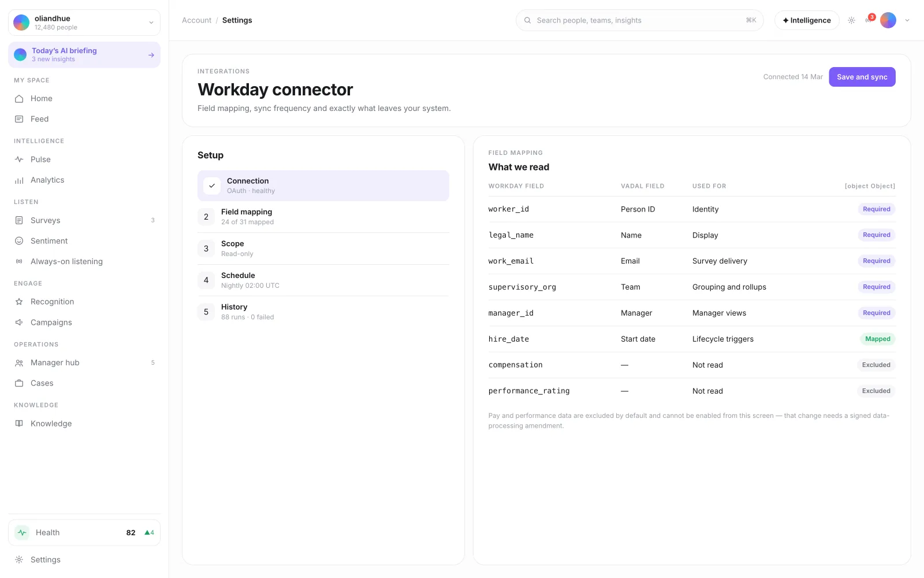
Task: Click the AI briefing gradient orb icon
Action: 20,55
